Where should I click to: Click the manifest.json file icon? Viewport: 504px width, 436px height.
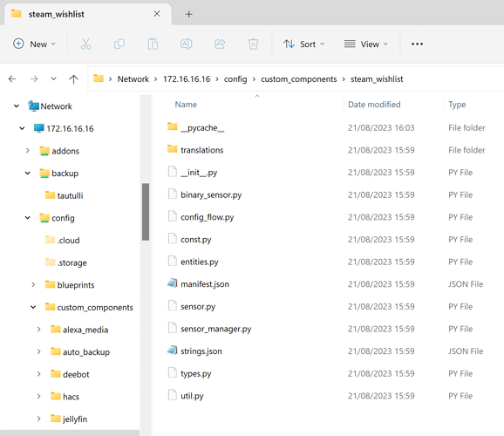[x=173, y=283]
